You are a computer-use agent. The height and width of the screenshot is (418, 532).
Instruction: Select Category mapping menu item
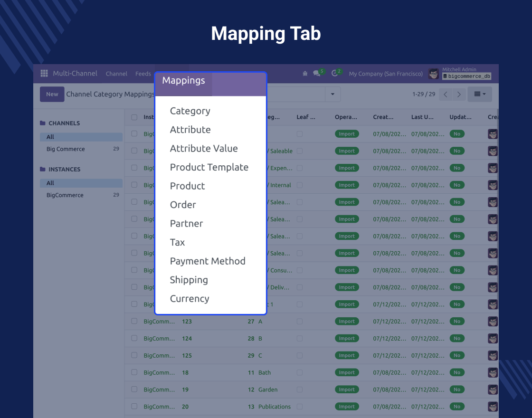190,111
